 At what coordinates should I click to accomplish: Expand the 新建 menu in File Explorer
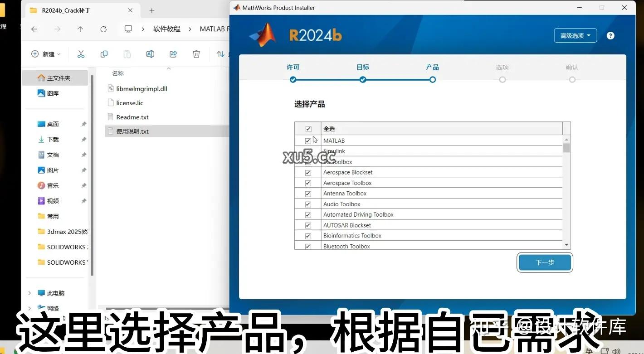click(x=45, y=54)
